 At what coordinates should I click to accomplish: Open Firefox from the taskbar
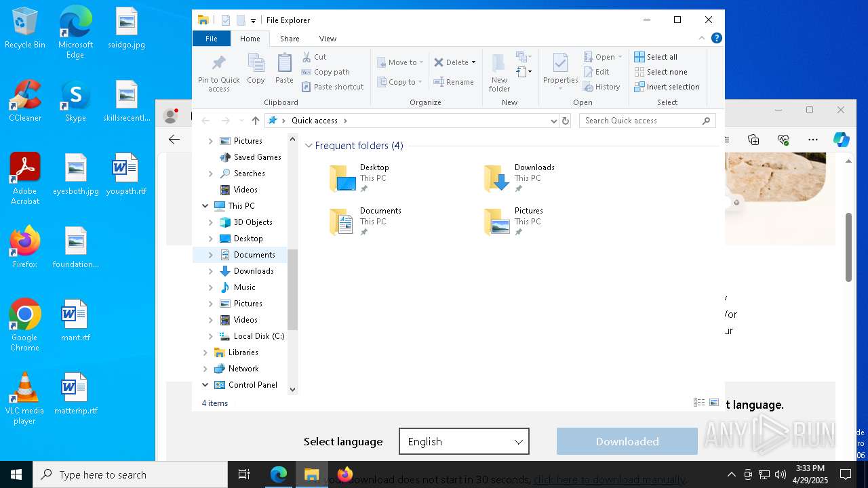coord(345,474)
